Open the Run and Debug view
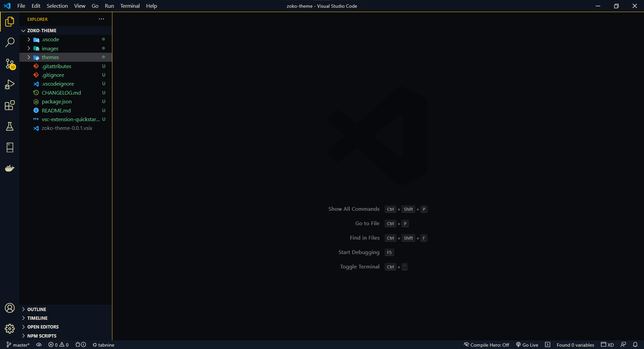Screen dimensions: 644x349 (10, 85)
